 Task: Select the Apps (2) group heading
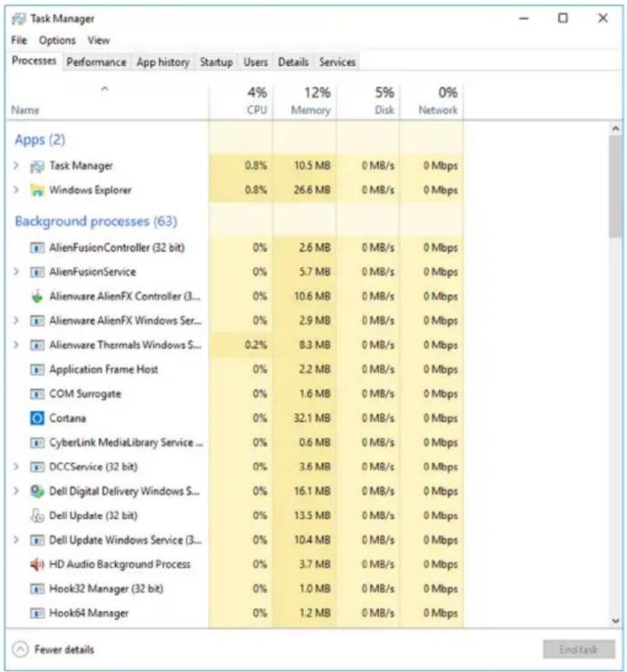40,140
